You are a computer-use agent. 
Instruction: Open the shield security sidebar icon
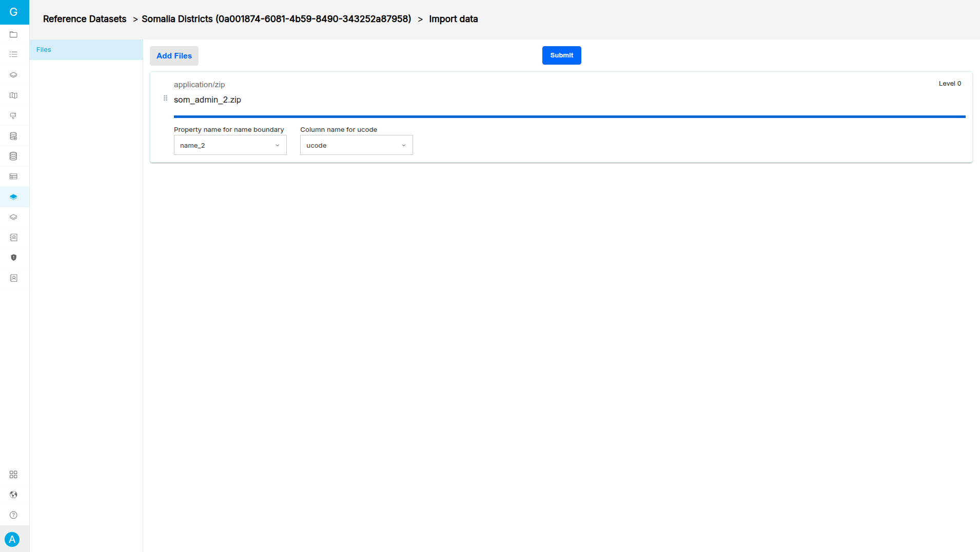pos(14,258)
